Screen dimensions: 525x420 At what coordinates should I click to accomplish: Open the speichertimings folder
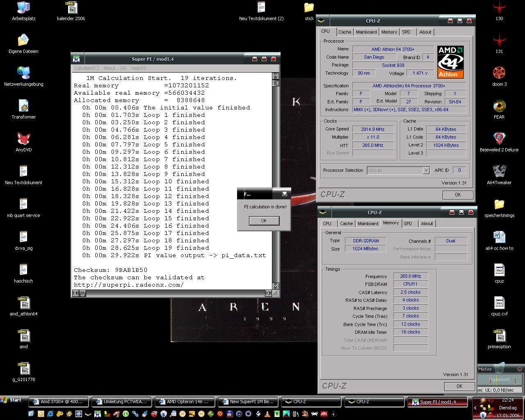499,208
